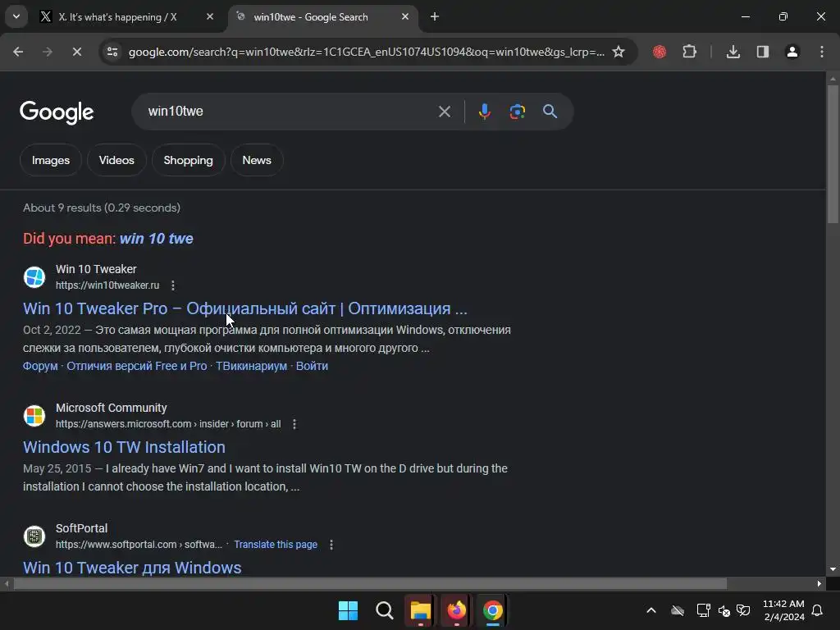Open the Форум sitelink
Image resolution: width=840 pixels, height=630 pixels.
[40, 366]
